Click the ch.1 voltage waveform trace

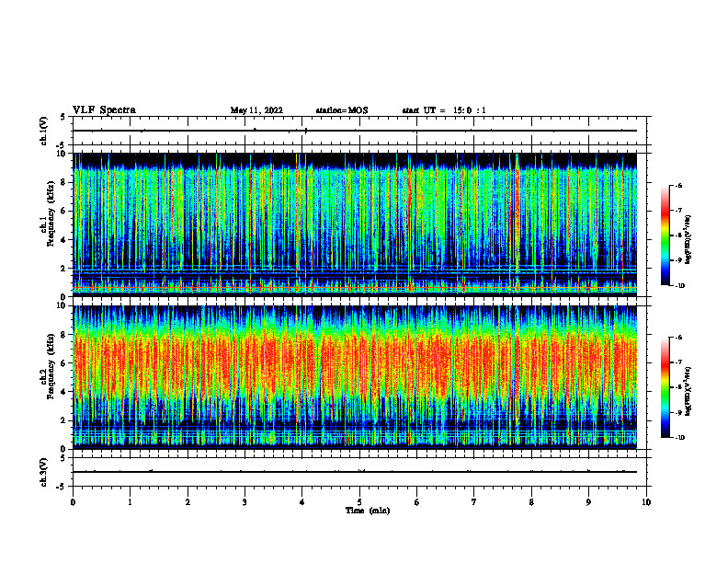coord(355,131)
